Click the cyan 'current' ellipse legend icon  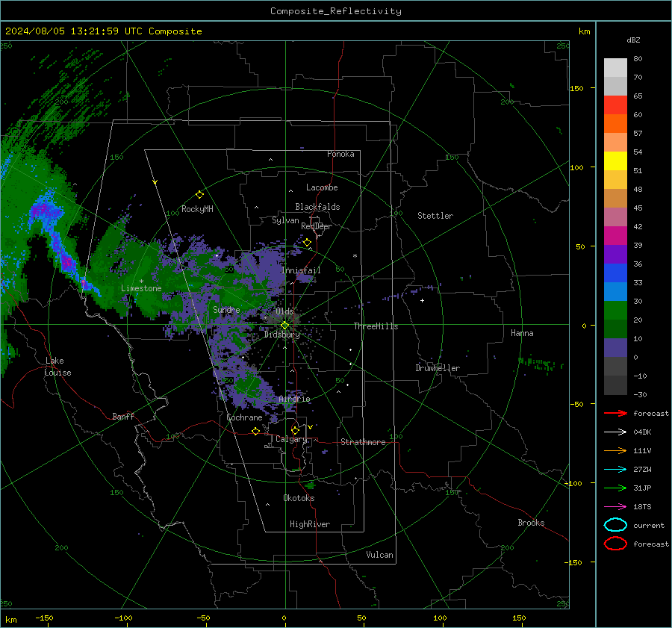615,525
